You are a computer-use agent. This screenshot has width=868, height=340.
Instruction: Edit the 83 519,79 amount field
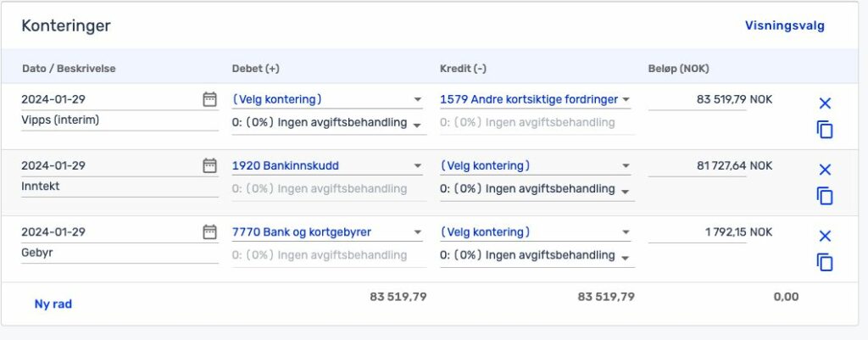coord(698,99)
